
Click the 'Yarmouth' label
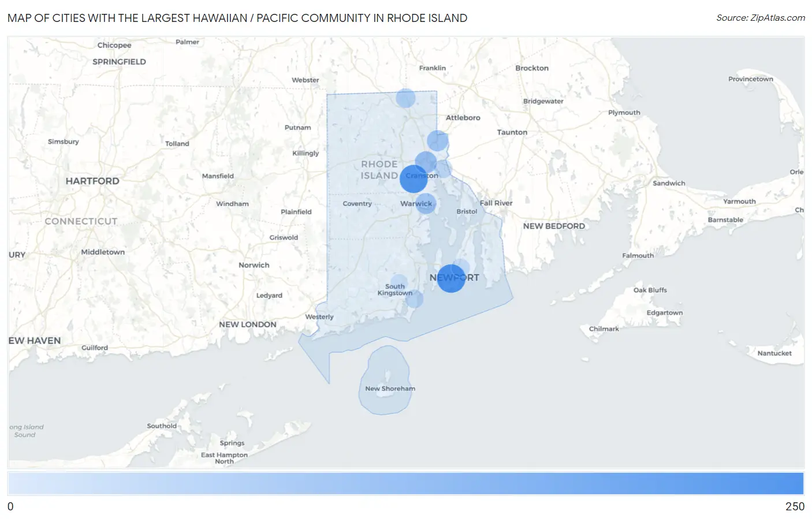pos(739,201)
